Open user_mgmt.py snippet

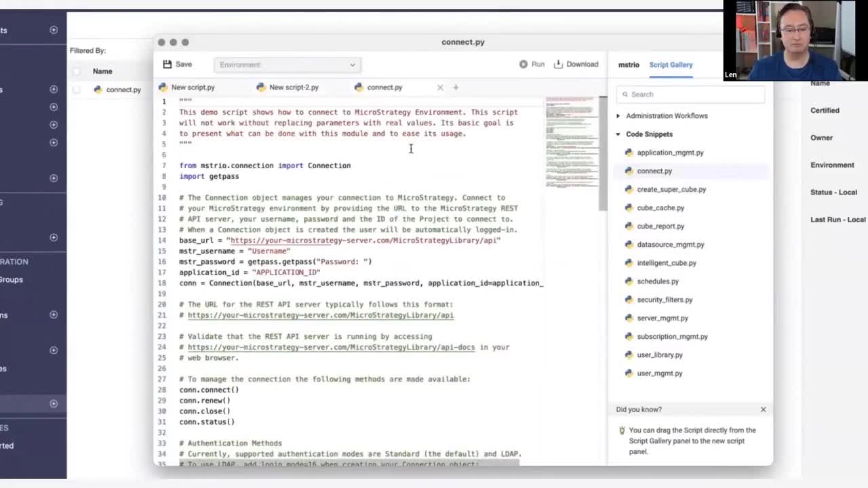coord(660,373)
